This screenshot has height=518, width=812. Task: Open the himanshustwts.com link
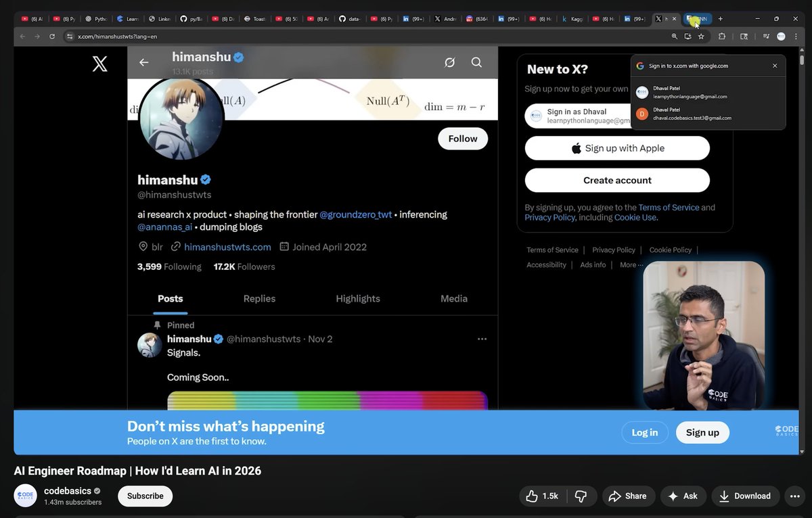tap(227, 246)
